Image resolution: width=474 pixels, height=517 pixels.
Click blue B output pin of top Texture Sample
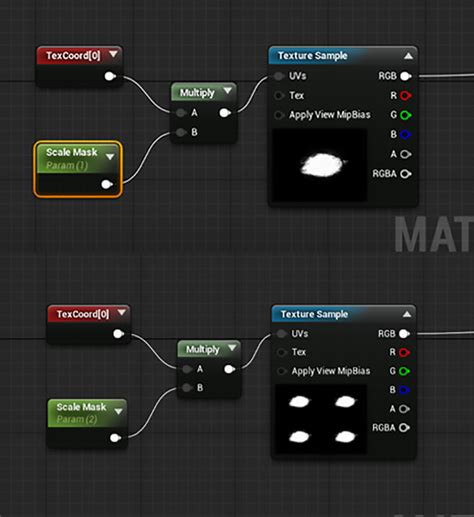(x=405, y=135)
